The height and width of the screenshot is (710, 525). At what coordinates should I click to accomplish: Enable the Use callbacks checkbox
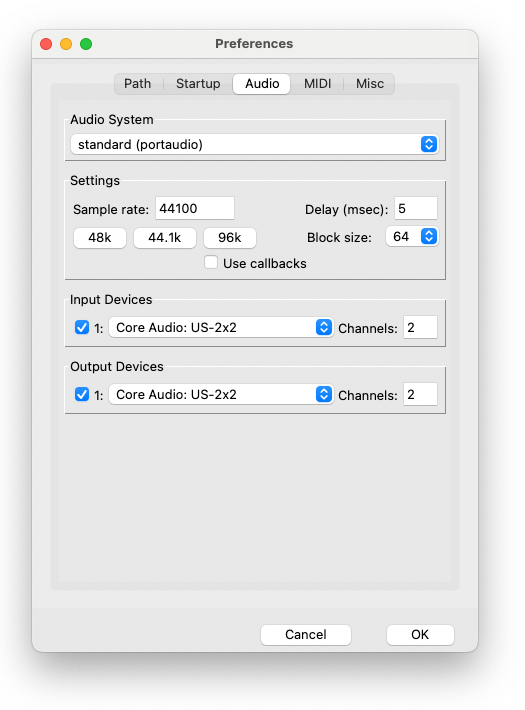211,263
